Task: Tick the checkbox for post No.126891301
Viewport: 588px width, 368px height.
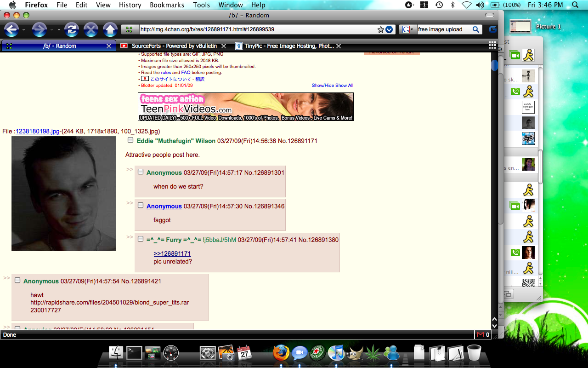Action: [141, 172]
